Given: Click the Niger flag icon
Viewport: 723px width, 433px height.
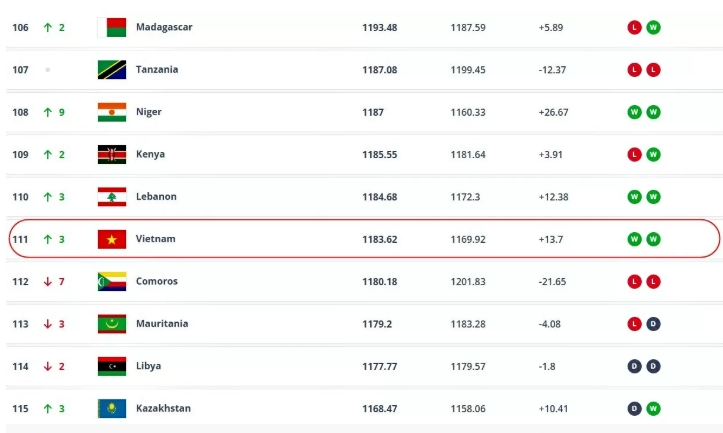Looking at the screenshot, I should [112, 112].
